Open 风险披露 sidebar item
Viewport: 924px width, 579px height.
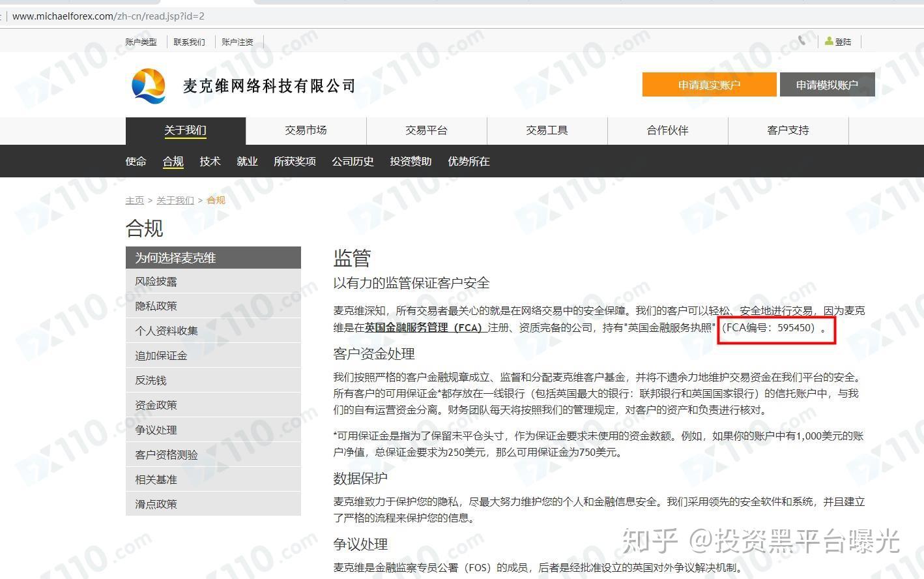213,282
